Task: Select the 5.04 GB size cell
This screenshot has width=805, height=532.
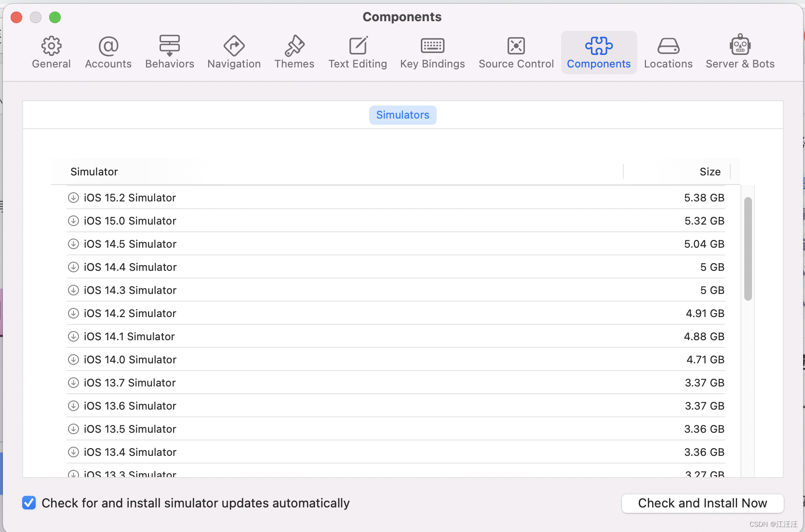Action: 704,244
